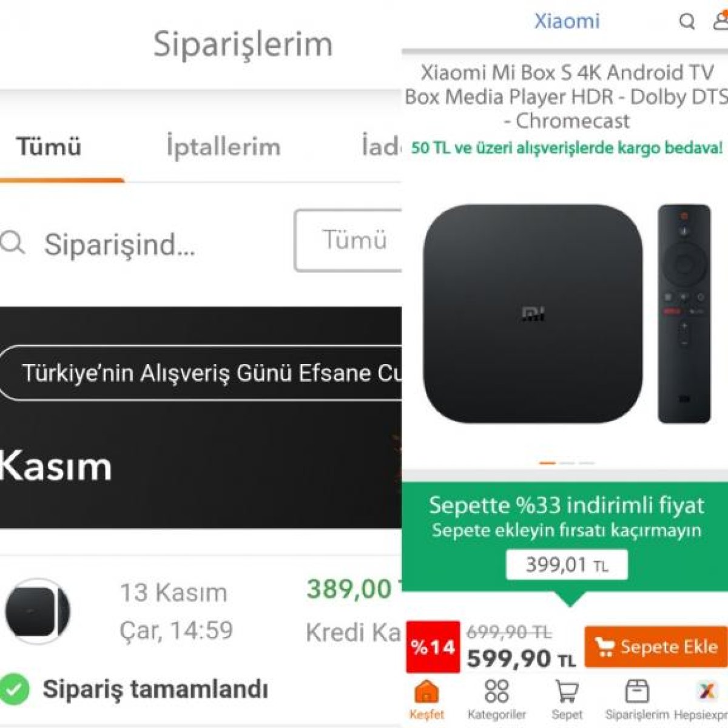Select the Tümü orders tab
The height and width of the screenshot is (728, 728).
[x=49, y=147]
